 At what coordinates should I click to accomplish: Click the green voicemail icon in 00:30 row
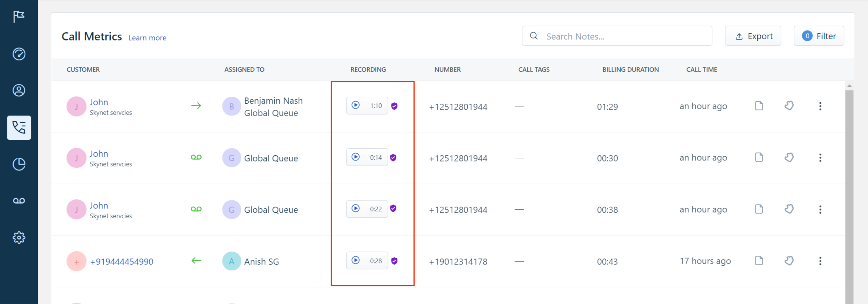click(196, 157)
